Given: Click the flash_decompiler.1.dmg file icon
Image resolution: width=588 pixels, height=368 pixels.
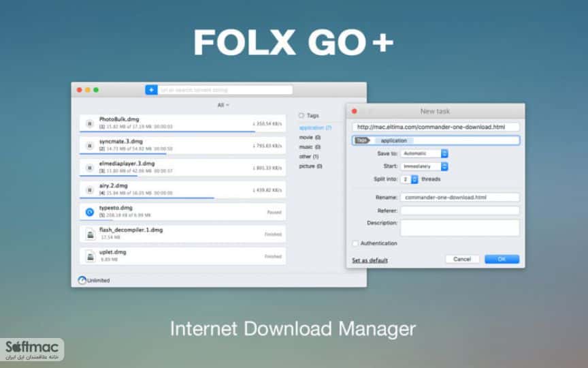Looking at the screenshot, I should pos(90,234).
